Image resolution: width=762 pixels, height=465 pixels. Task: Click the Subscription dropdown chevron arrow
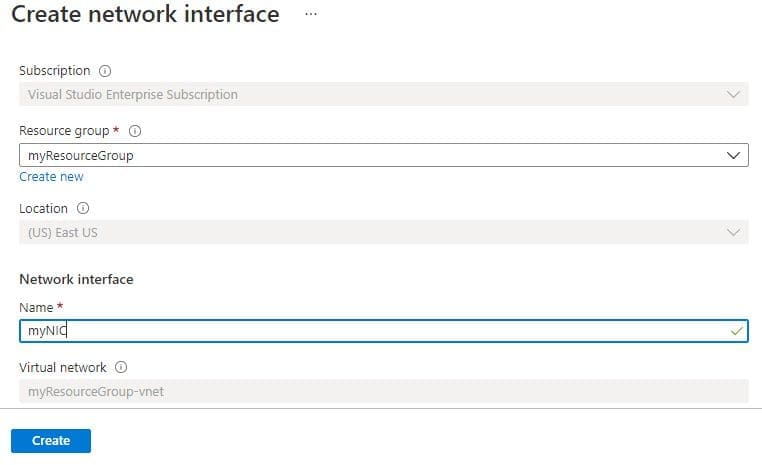coord(735,95)
